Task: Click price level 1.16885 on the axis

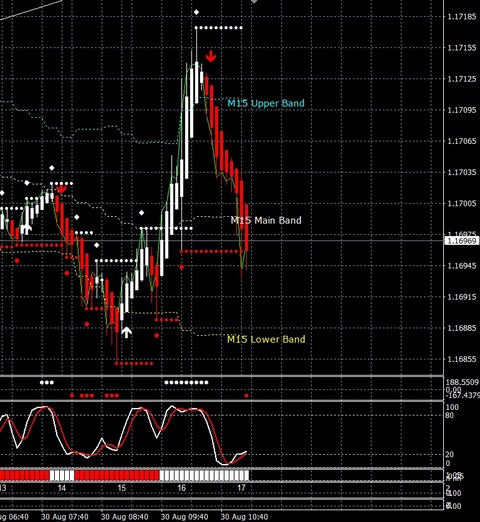Action: (461, 328)
